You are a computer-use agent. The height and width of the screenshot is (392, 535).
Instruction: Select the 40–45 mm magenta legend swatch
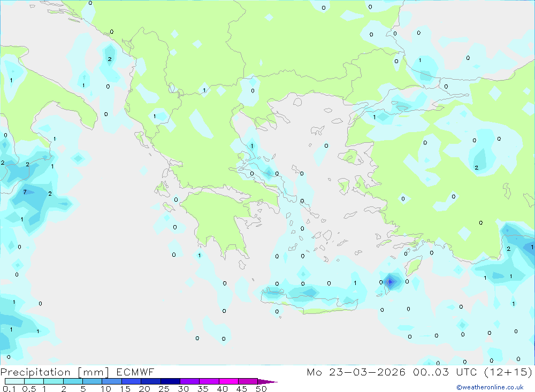(x=228, y=381)
